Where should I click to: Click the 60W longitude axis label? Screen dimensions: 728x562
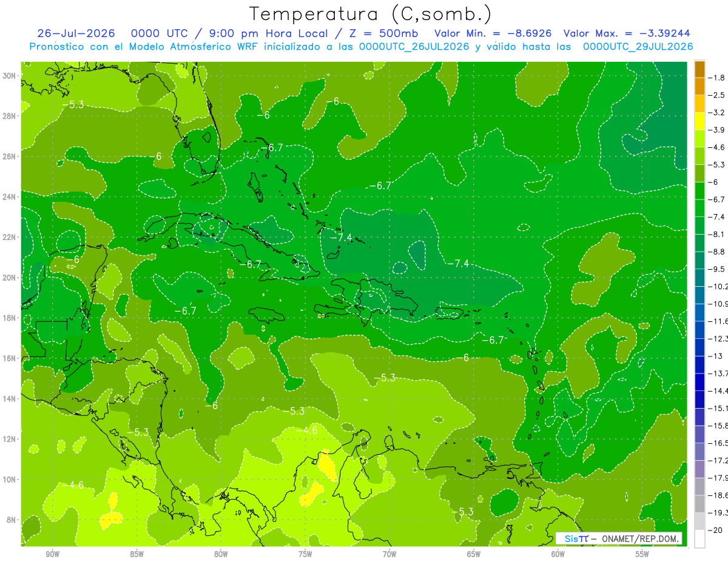click(x=558, y=554)
